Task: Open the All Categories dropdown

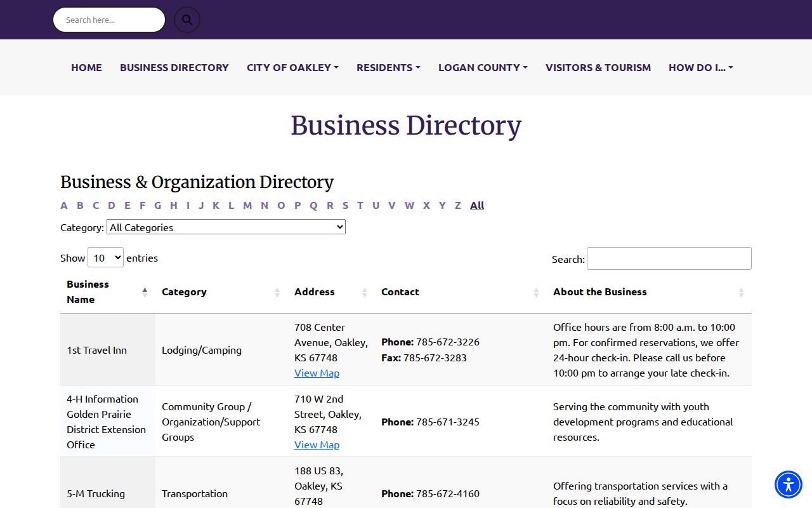Action: tap(226, 227)
